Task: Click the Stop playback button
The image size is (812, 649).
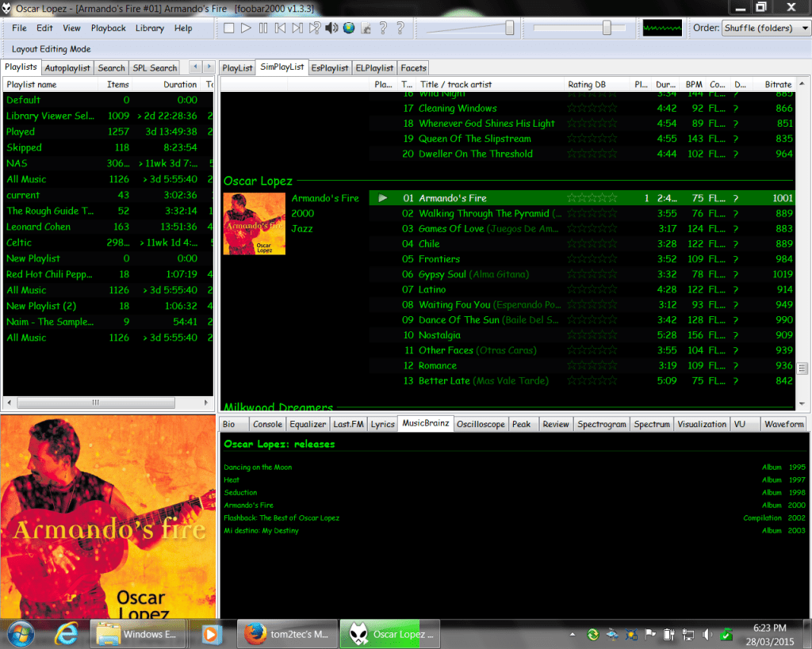Action: (228, 29)
